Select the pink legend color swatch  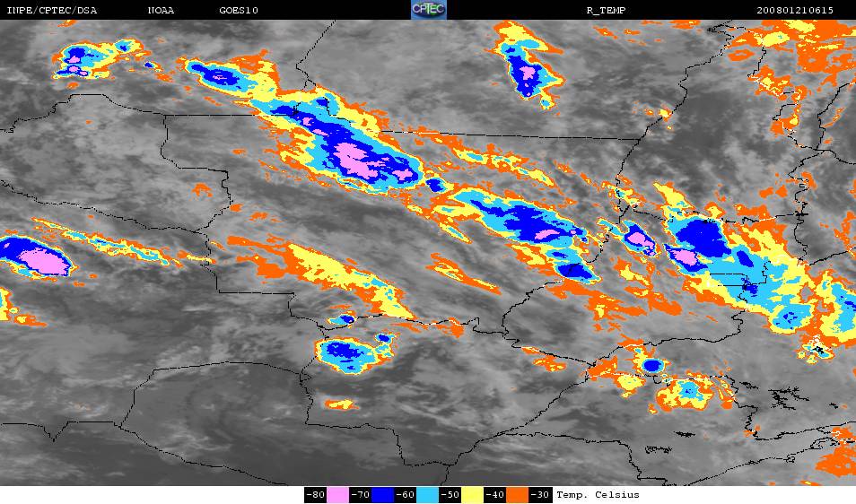[338, 495]
